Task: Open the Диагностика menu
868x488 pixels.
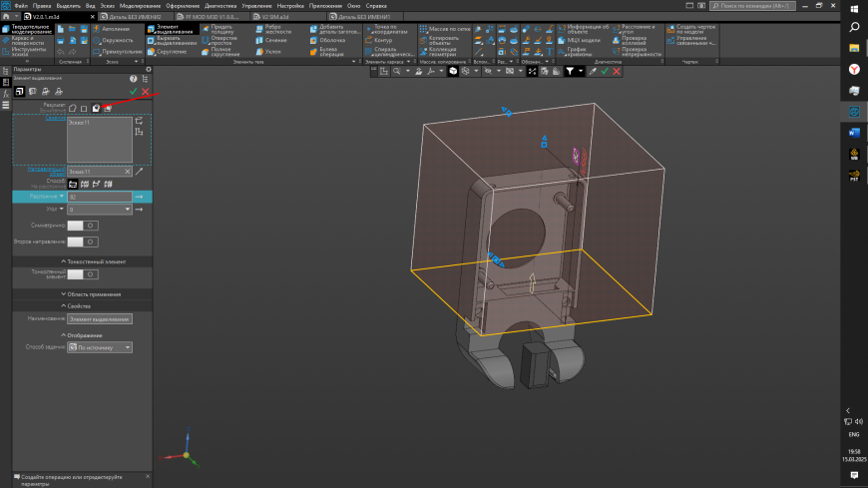Action: (220, 6)
